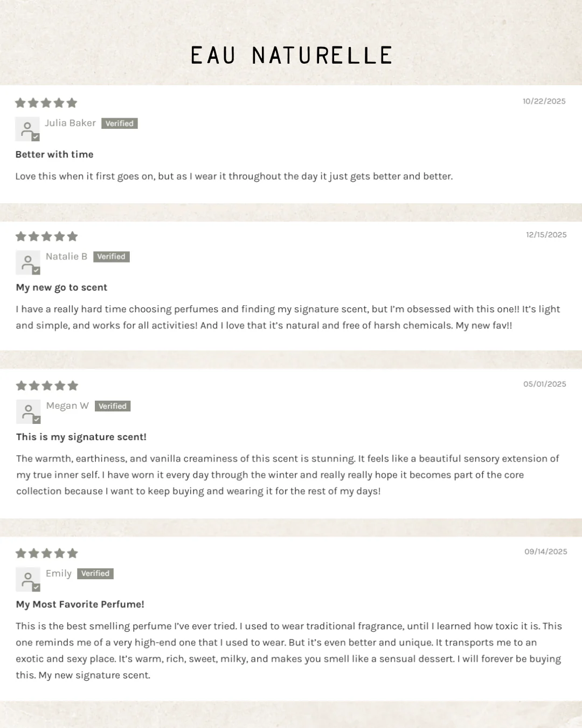582x728 pixels.
Task: Click Emily's profile avatar icon
Action: coord(27,579)
